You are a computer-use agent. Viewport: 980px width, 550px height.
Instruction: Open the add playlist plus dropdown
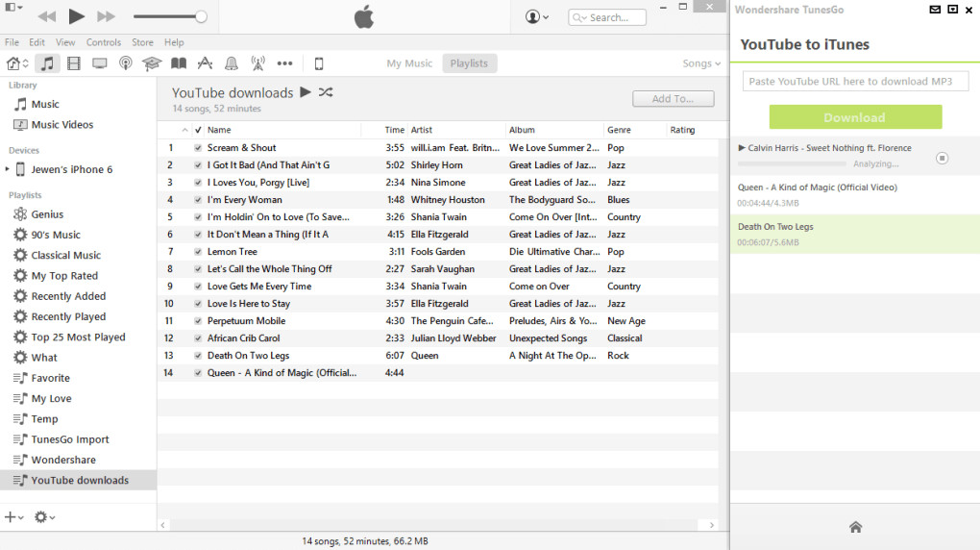13,517
